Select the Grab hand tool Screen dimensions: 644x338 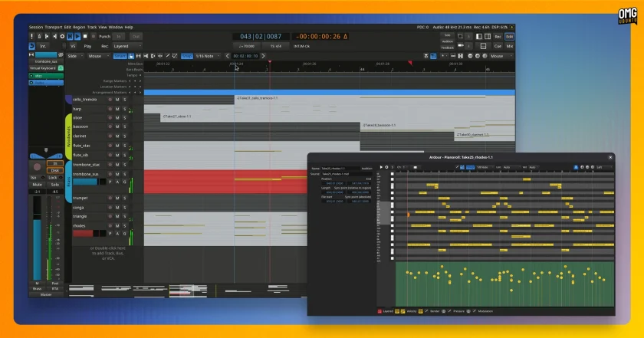pyautogui.click(x=131, y=56)
